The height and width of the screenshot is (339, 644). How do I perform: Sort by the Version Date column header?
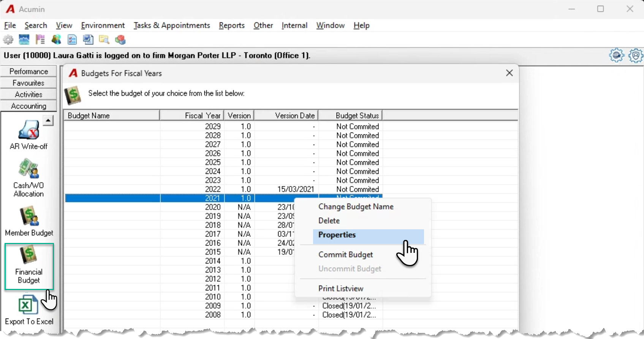tap(286, 115)
